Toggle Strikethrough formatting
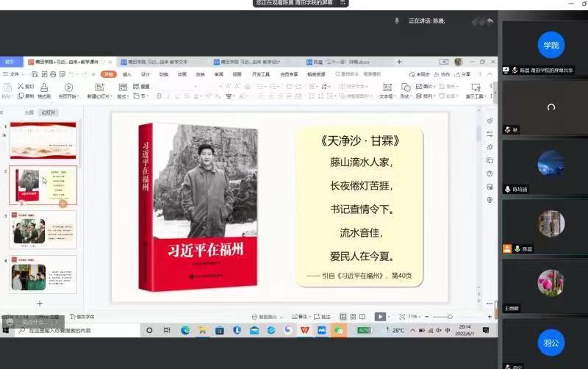This screenshot has height=369, width=588. coord(187,96)
